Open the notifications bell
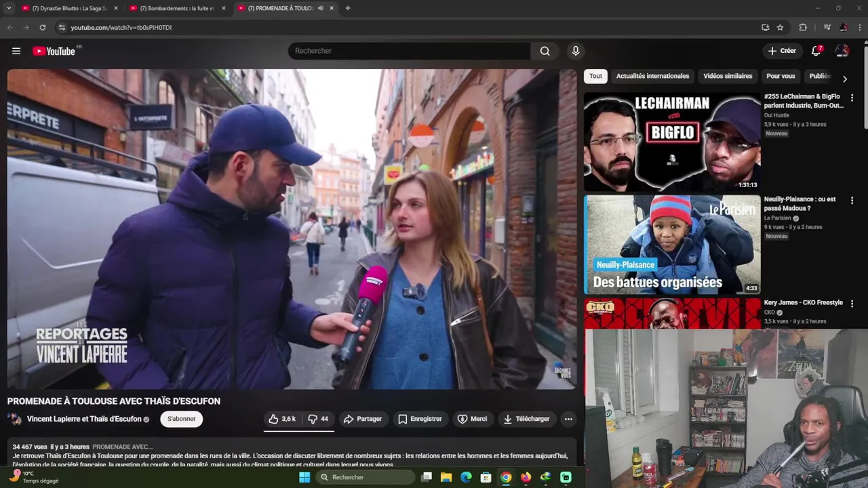 pyautogui.click(x=816, y=51)
